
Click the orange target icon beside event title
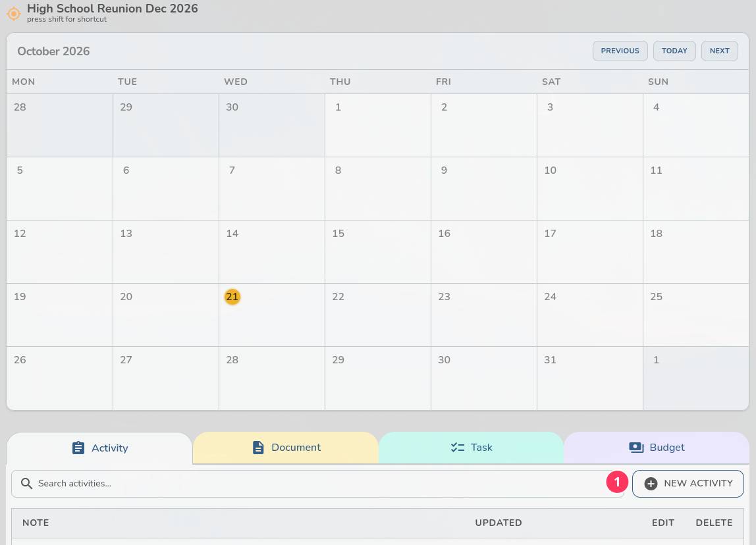(13, 14)
